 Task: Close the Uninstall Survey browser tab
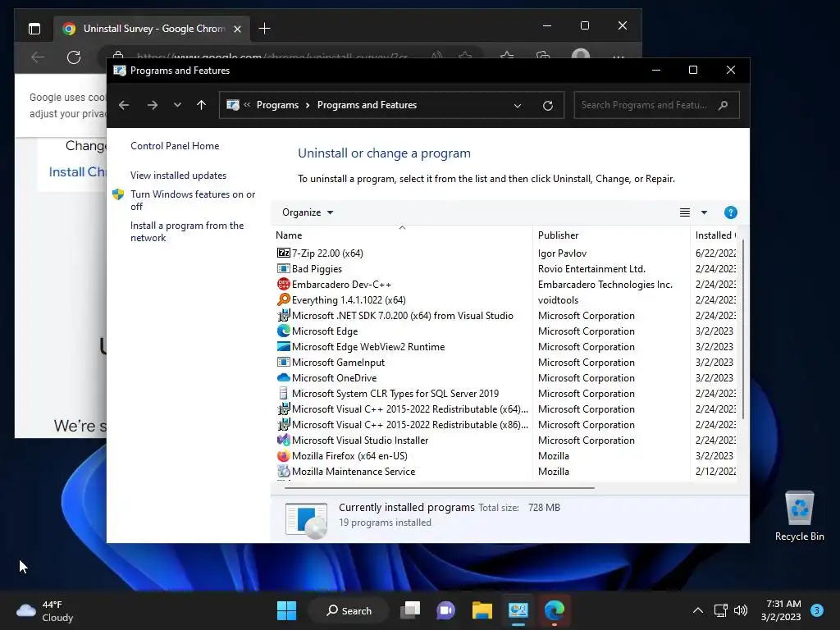237,29
